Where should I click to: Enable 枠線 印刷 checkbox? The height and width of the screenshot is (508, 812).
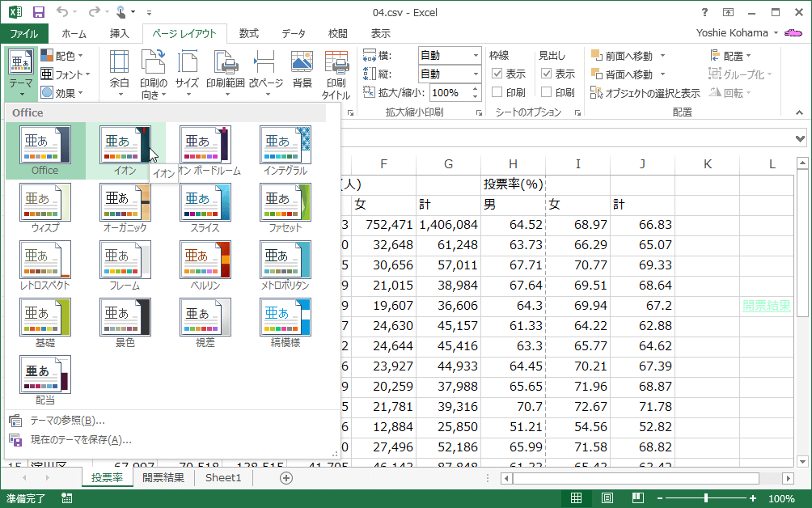click(x=497, y=92)
